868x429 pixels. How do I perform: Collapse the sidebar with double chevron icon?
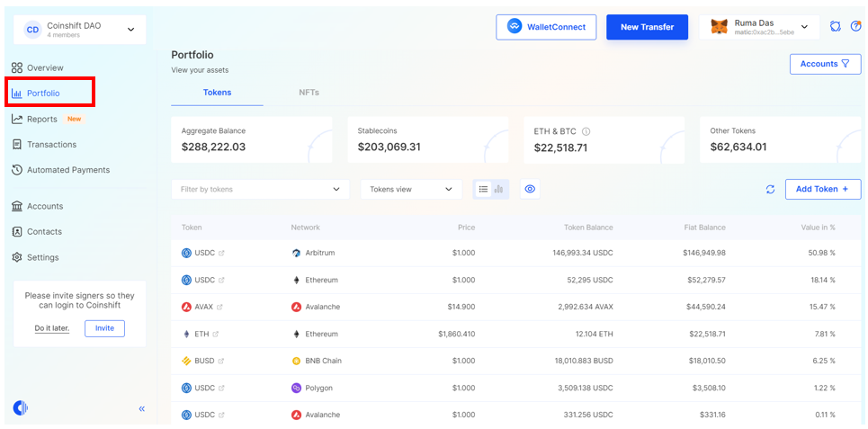pos(141,409)
